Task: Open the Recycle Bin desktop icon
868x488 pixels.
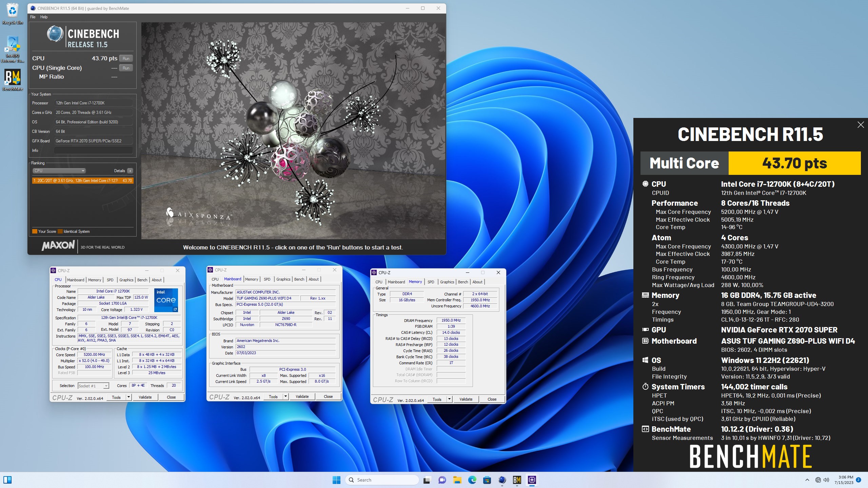Action: (13, 14)
